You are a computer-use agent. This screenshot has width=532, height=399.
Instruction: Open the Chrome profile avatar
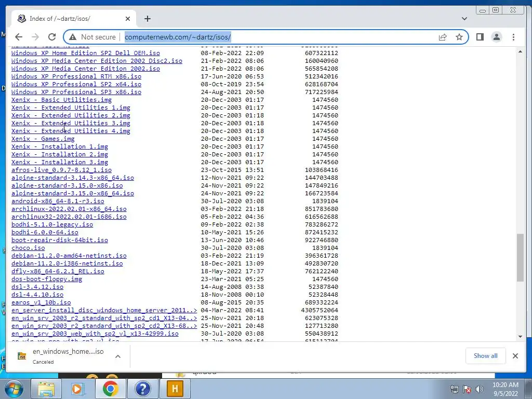point(496,37)
